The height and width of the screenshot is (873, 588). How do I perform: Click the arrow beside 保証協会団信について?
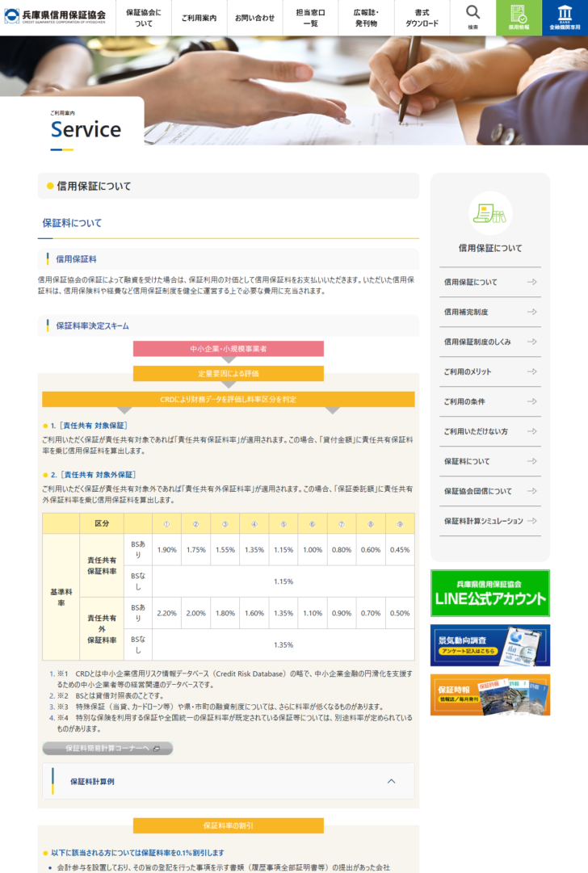click(531, 491)
